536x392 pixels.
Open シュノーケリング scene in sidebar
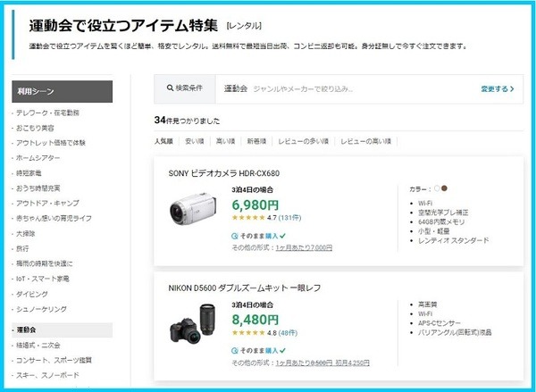point(41,309)
